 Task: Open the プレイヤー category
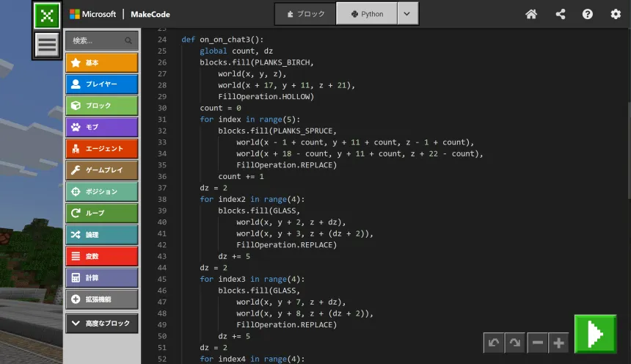click(x=102, y=84)
